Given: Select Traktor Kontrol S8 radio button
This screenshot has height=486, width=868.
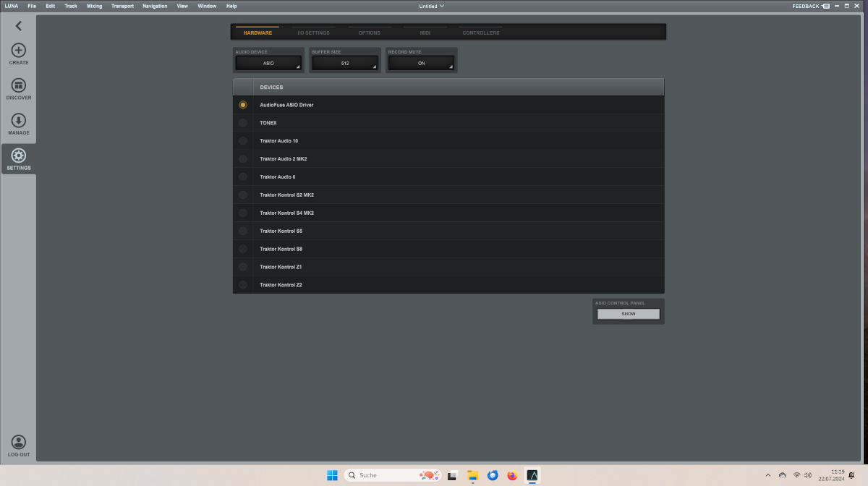Looking at the screenshot, I should point(243,250).
